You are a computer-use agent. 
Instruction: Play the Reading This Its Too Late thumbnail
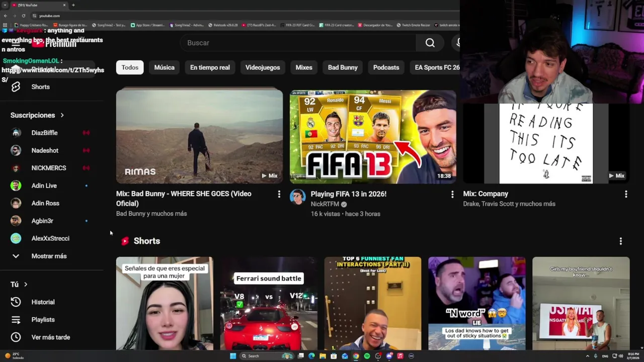click(546, 143)
